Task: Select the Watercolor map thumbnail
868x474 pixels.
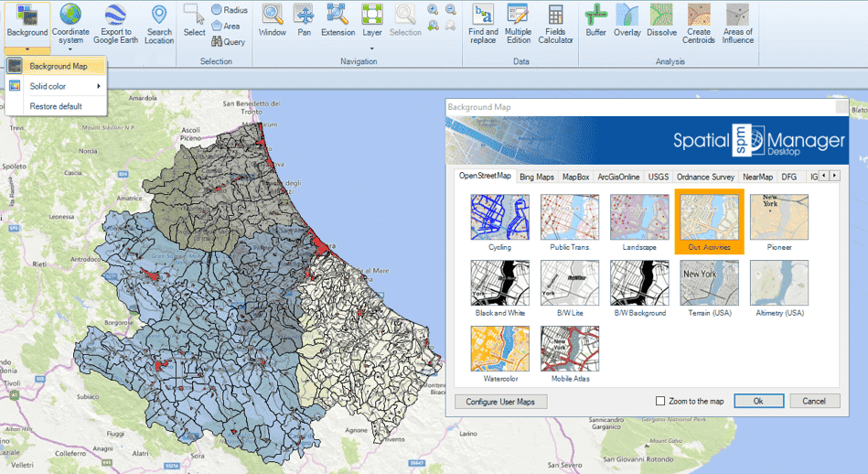Action: click(x=499, y=349)
